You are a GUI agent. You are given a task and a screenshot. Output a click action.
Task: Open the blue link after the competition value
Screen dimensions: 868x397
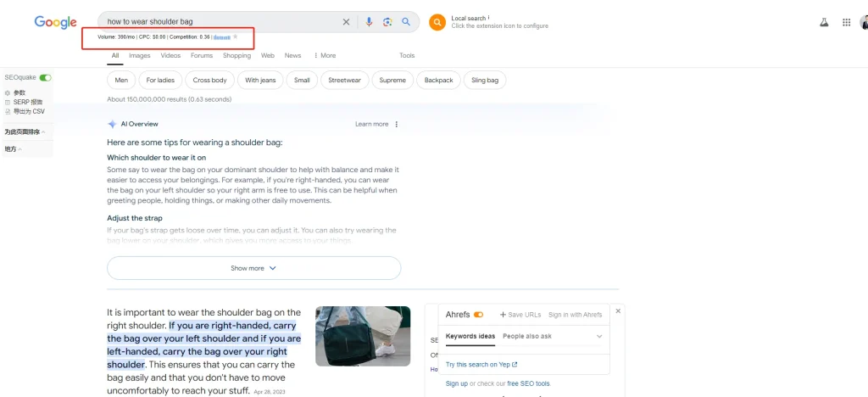coord(221,37)
